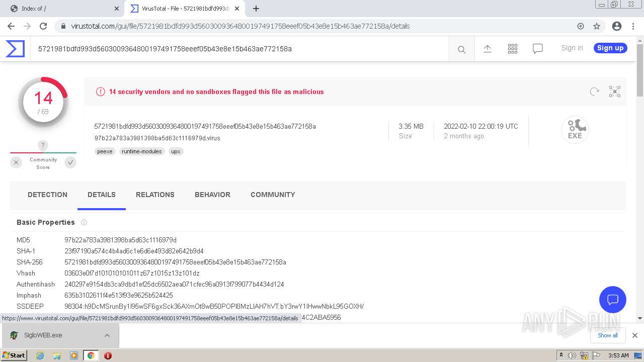Viewport: 644px width, 362px height.
Task: Click the reanalyze refresh icon
Action: pyautogui.click(x=594, y=92)
